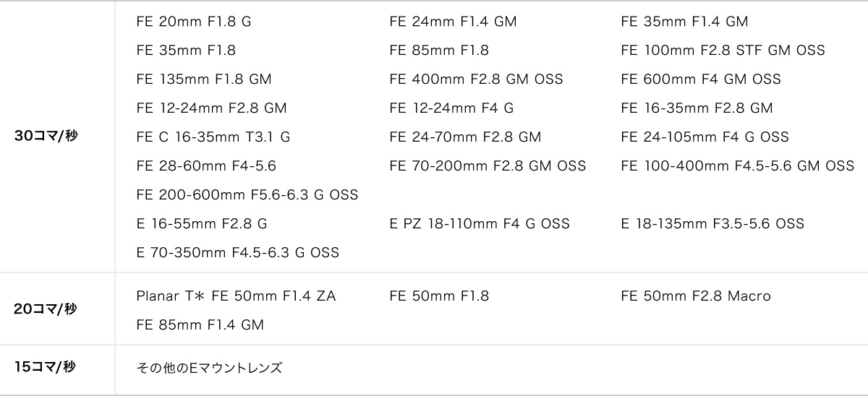
Task: Click E 70-350mm F4.5-6.3 G OSS entry
Action: click(237, 253)
